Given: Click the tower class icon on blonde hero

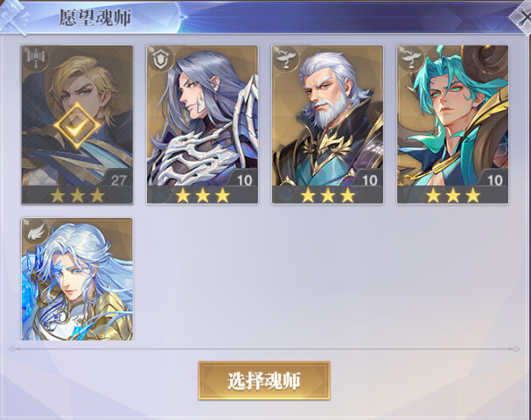Looking at the screenshot, I should point(35,58).
